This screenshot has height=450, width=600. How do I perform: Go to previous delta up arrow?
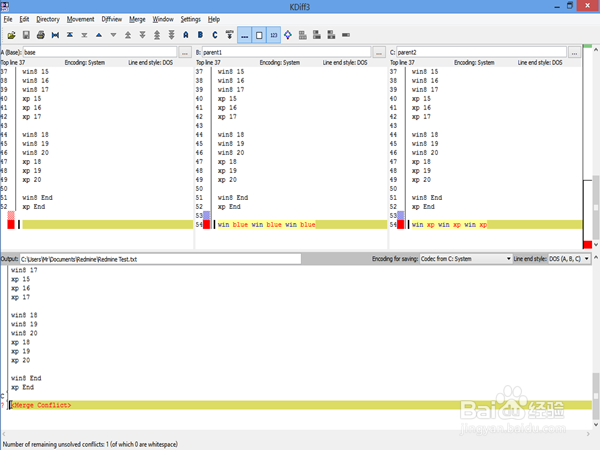pos(99,35)
